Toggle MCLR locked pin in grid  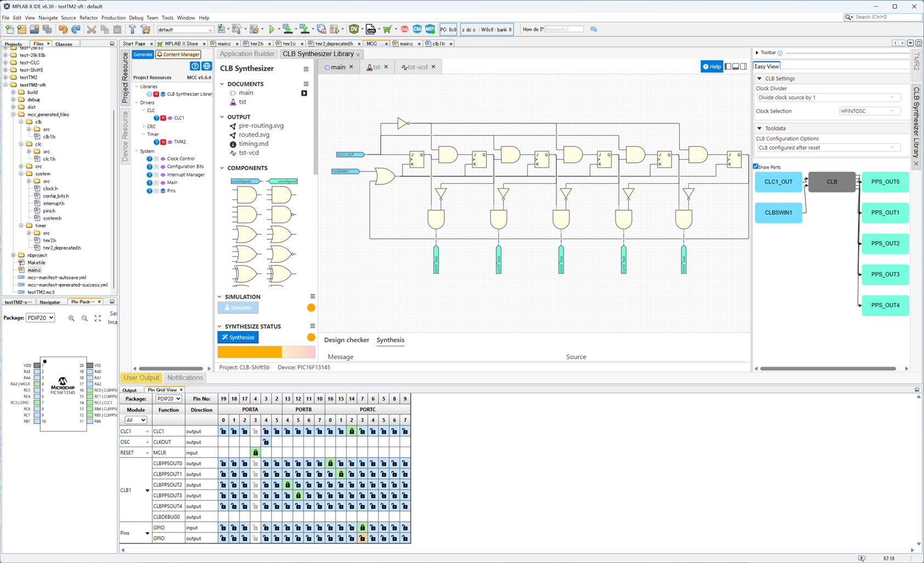click(255, 453)
